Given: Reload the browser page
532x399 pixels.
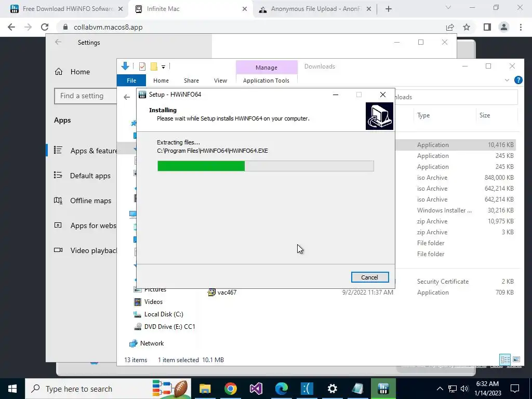Looking at the screenshot, I should [45, 27].
